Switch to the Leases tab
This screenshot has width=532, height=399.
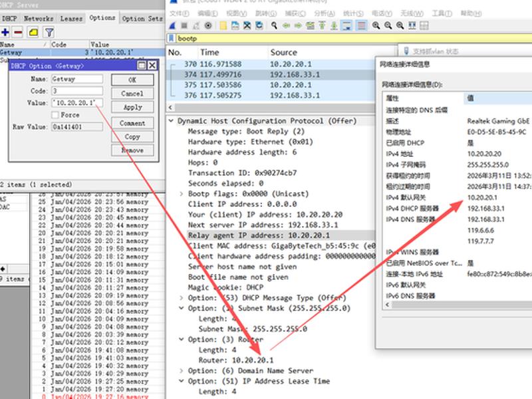(x=72, y=19)
